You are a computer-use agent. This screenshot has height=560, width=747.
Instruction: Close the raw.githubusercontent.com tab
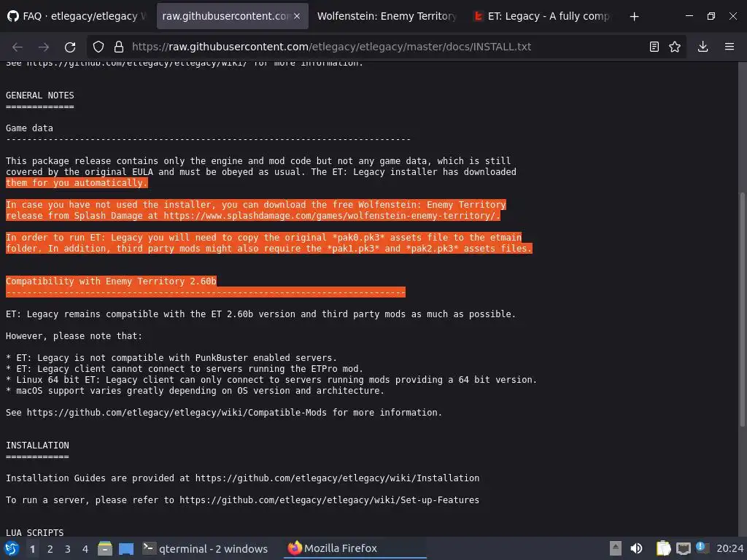pos(297,16)
